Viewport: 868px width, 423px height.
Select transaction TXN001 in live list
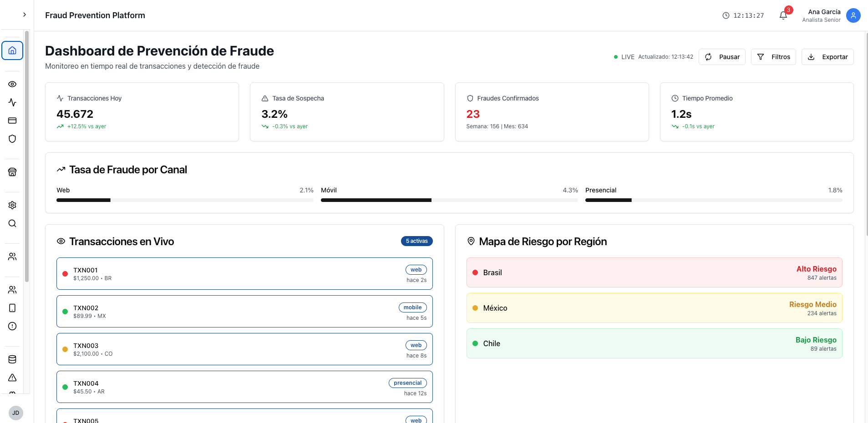click(x=244, y=274)
